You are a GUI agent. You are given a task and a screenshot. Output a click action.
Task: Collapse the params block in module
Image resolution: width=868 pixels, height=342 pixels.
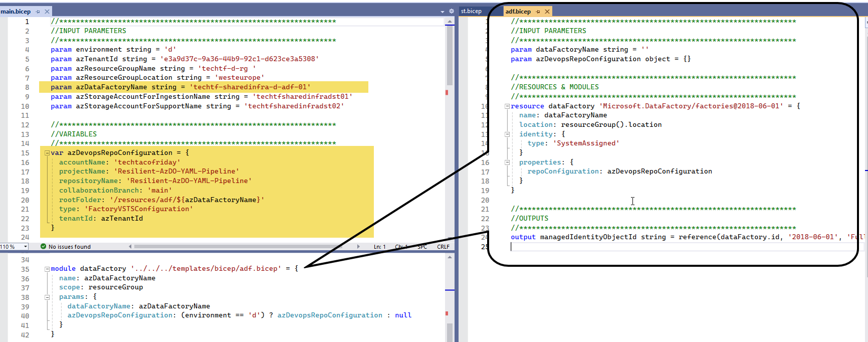click(x=47, y=297)
